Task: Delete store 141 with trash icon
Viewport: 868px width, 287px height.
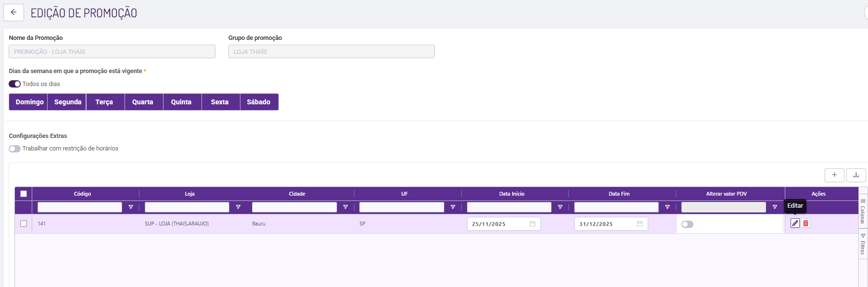Action: 805,223
